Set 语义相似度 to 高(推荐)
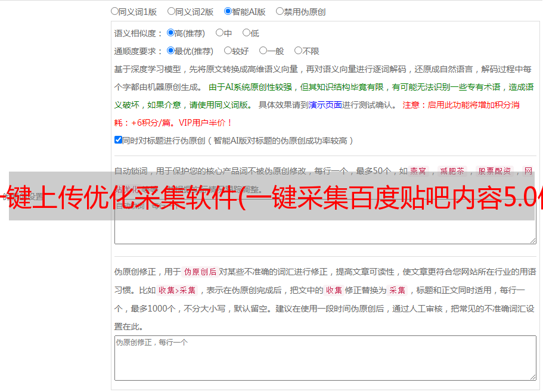Screen dimensions: 543x392 click(170, 33)
